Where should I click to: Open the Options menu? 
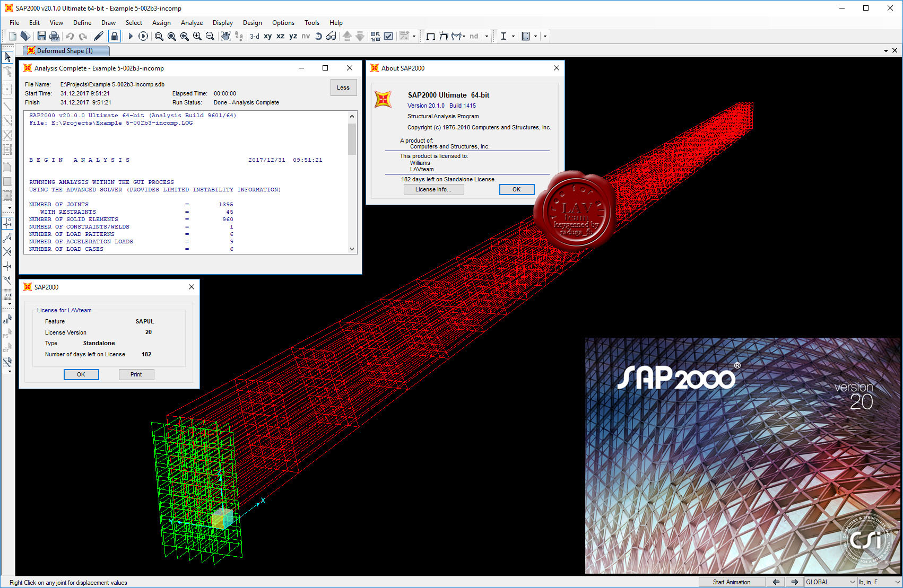[283, 23]
